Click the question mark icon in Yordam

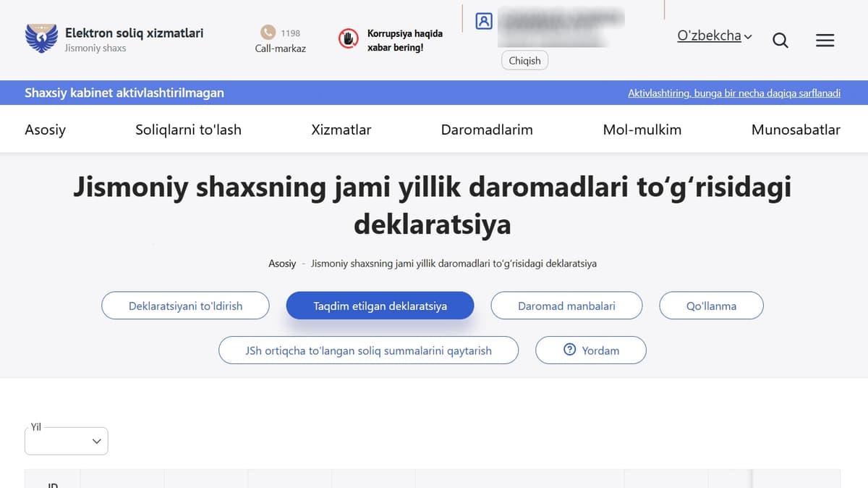[569, 350]
